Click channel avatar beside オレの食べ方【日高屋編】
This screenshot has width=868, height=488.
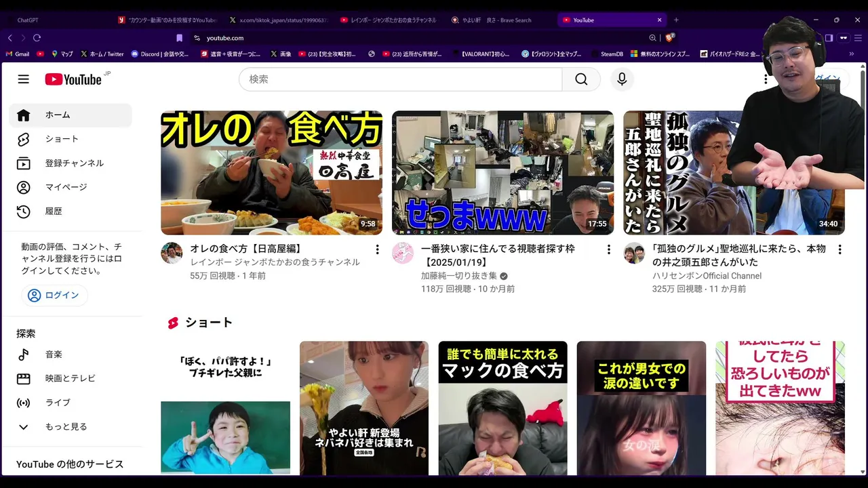point(172,253)
